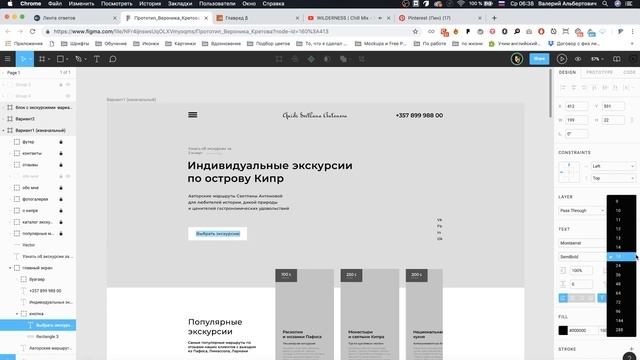Viewport: 640px width, 360px height.
Task: Open a new Chrome tab
Action: (494, 18)
